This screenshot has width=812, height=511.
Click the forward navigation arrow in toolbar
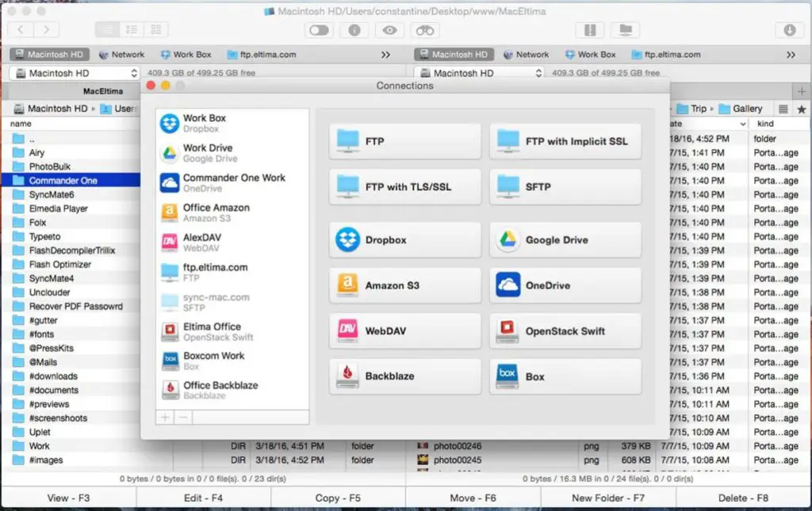tap(46, 30)
